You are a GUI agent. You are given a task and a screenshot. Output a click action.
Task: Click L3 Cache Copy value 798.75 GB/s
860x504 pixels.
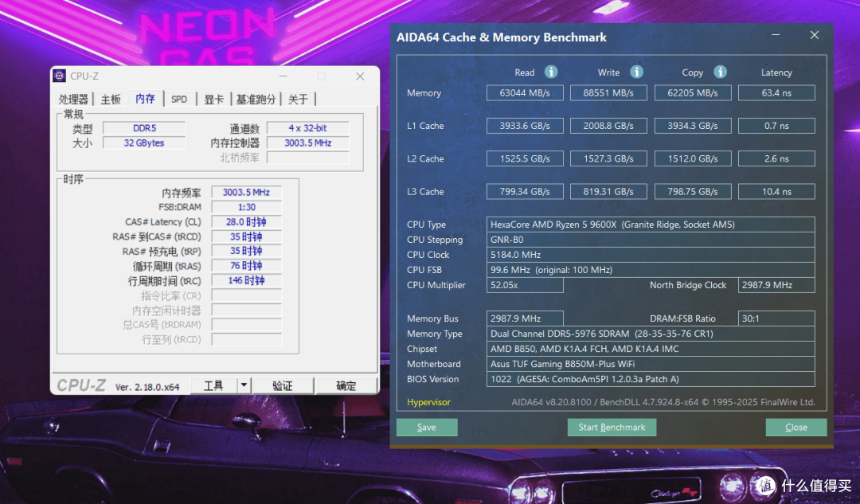coord(693,191)
